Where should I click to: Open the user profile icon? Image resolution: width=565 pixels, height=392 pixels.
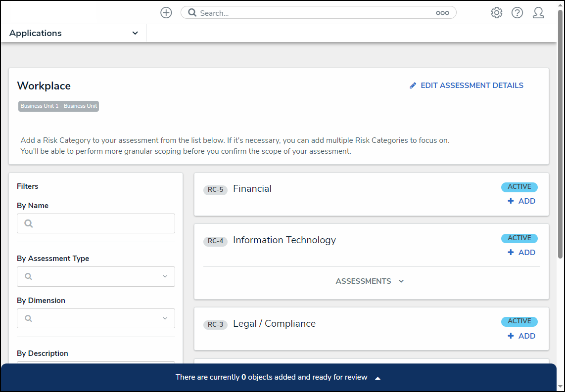click(538, 13)
